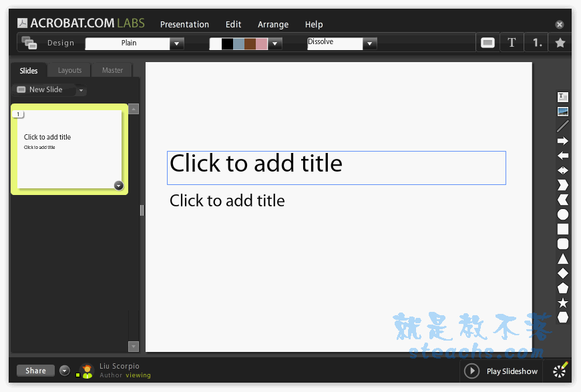The width and height of the screenshot is (581, 392).
Task: Click Play Slideshow button
Action: coord(501,371)
